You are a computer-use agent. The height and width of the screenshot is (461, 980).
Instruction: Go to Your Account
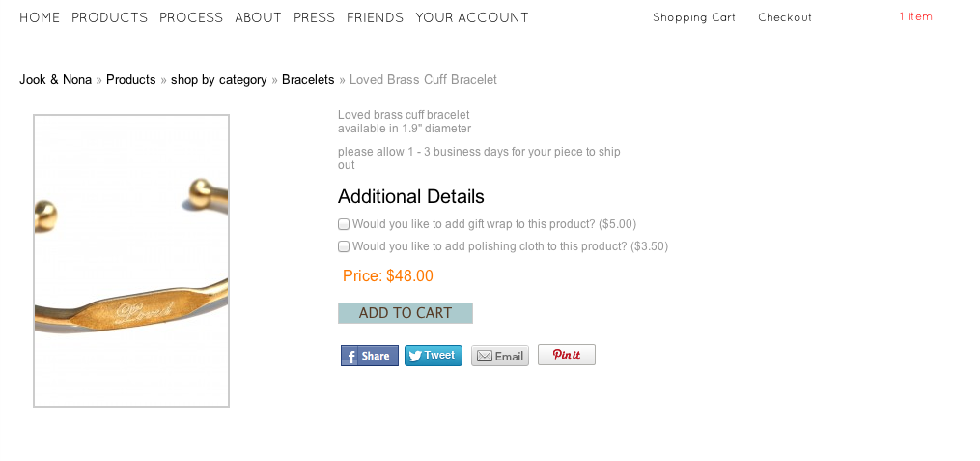pos(472,17)
